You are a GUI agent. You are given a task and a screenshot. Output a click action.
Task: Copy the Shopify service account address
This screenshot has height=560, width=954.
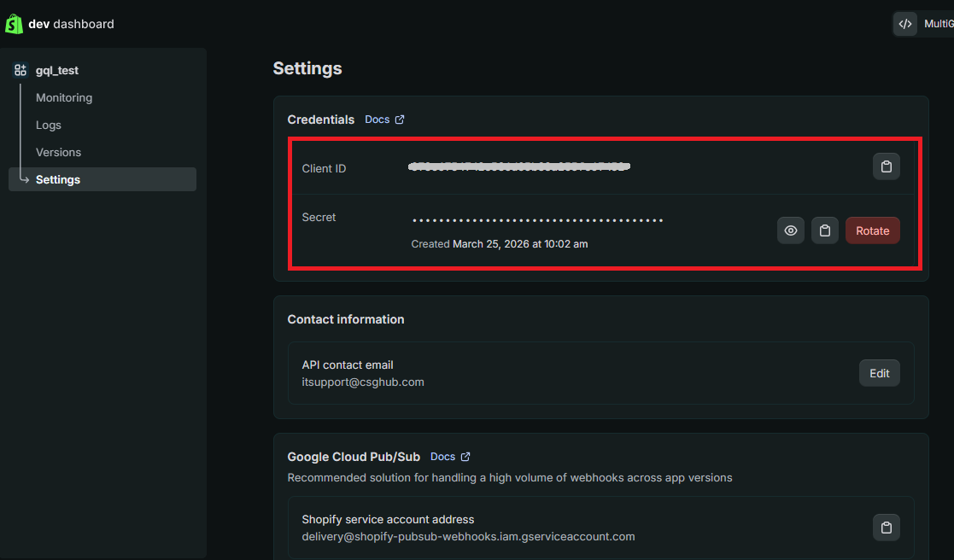tap(886, 528)
